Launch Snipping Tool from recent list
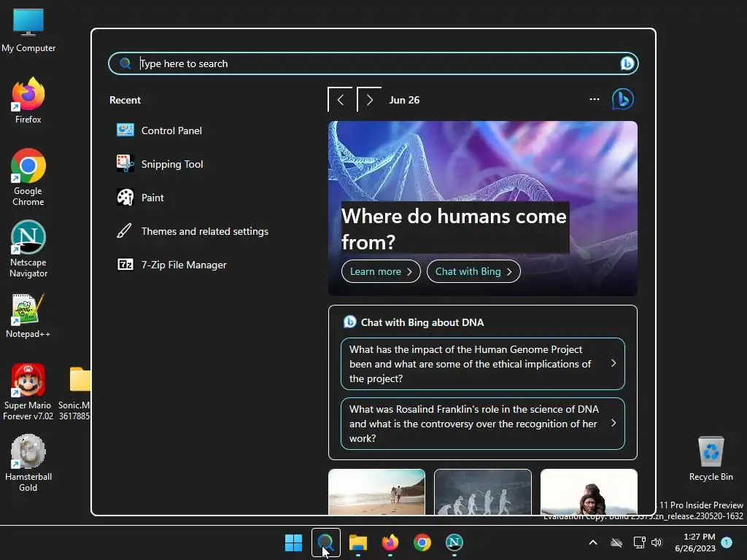Image resolution: width=747 pixels, height=560 pixels. coord(160,164)
